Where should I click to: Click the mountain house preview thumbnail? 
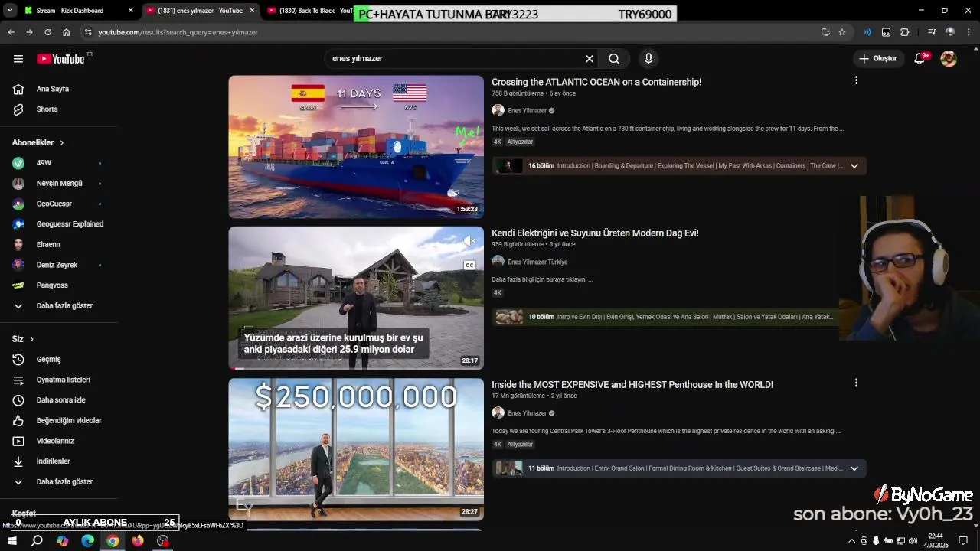coord(356,298)
